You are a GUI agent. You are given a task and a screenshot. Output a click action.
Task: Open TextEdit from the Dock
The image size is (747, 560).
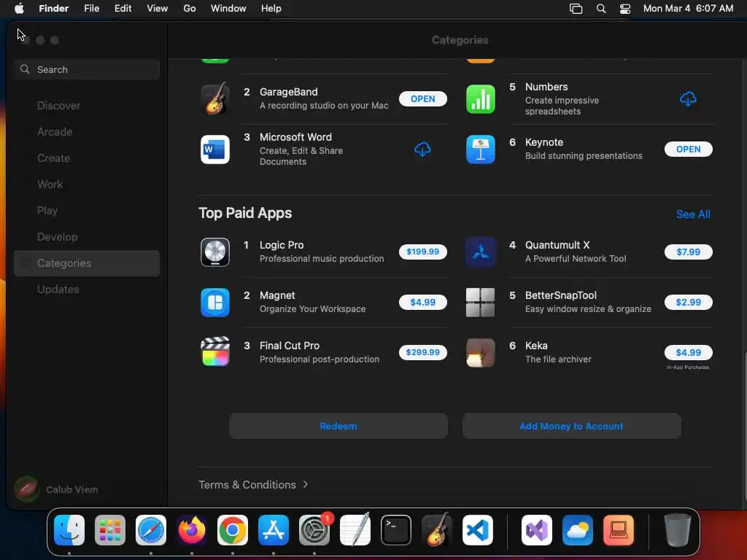355,530
